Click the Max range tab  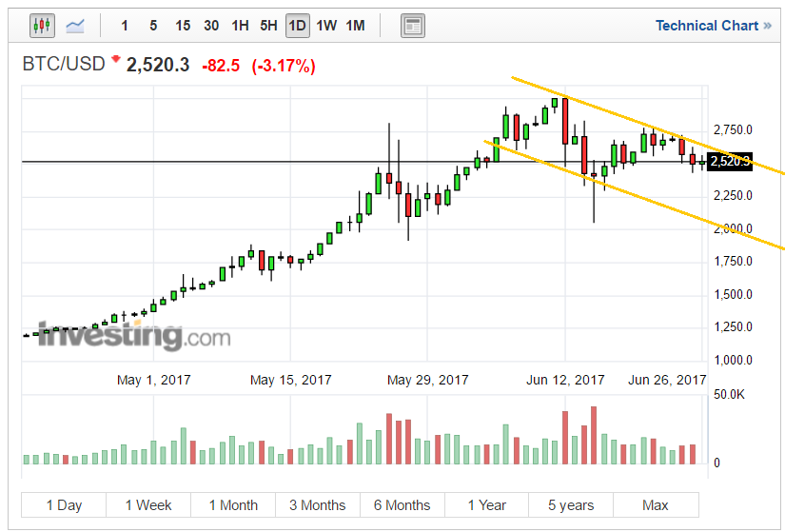(x=656, y=505)
